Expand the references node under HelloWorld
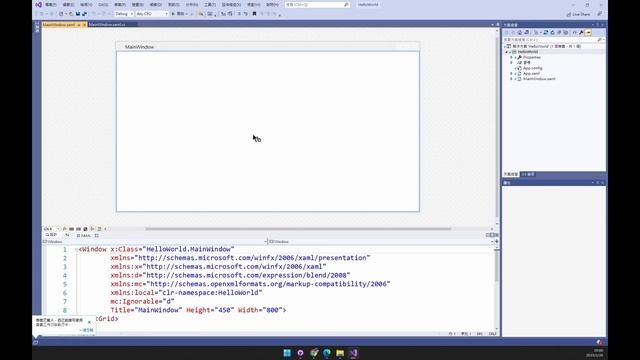The height and width of the screenshot is (360, 640). pyautogui.click(x=511, y=63)
